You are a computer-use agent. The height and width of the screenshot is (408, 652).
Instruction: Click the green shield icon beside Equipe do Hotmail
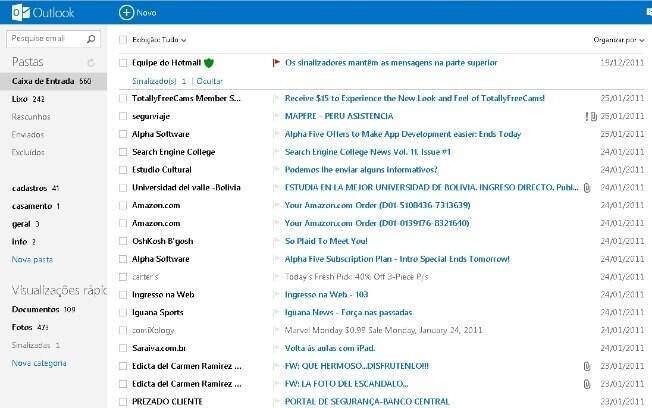point(209,63)
